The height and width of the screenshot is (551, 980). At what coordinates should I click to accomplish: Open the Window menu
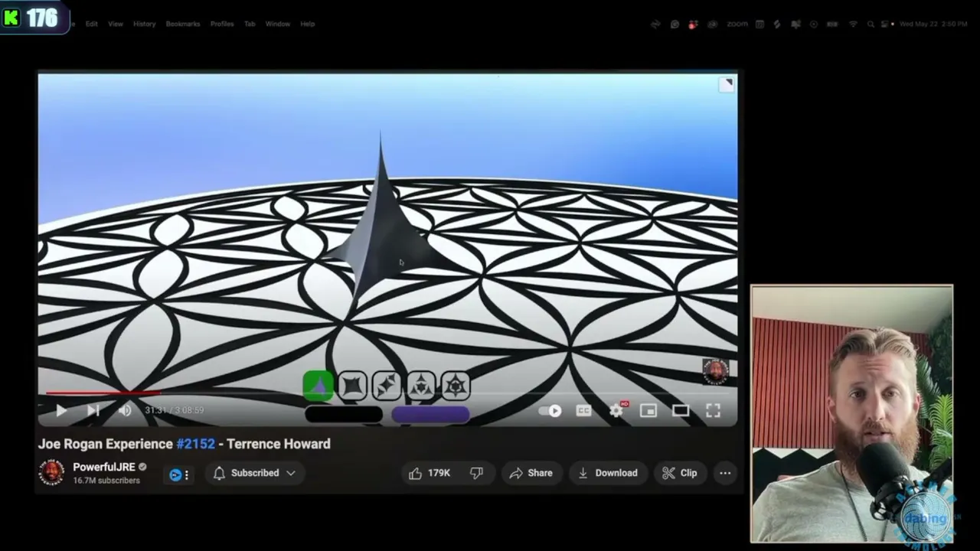278,24
